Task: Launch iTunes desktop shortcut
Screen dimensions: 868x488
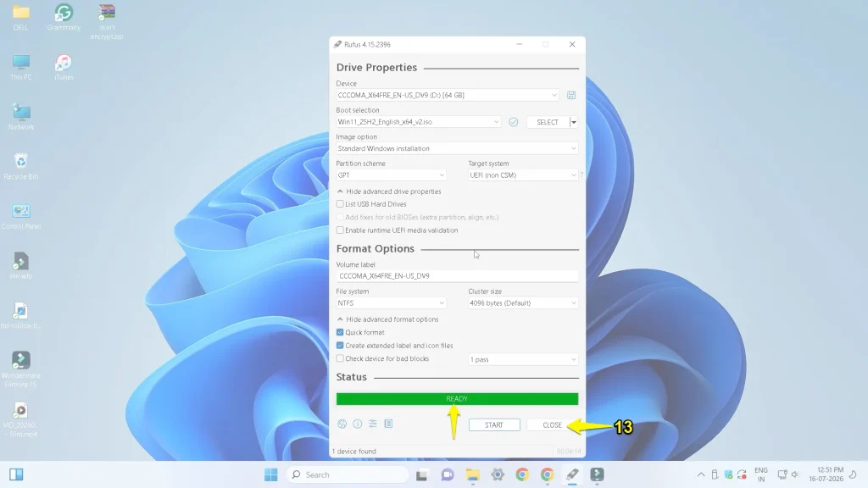Action: point(64,68)
